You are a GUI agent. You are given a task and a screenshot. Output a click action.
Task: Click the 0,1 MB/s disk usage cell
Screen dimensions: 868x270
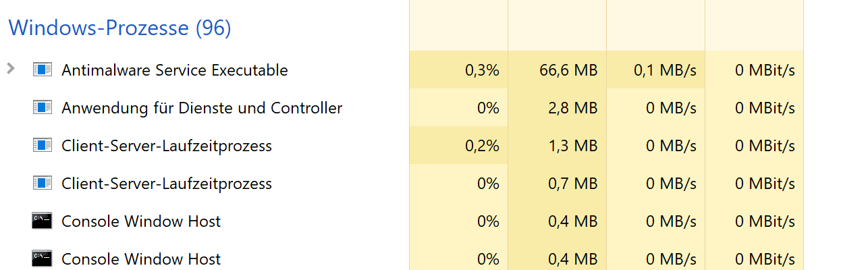(665, 70)
